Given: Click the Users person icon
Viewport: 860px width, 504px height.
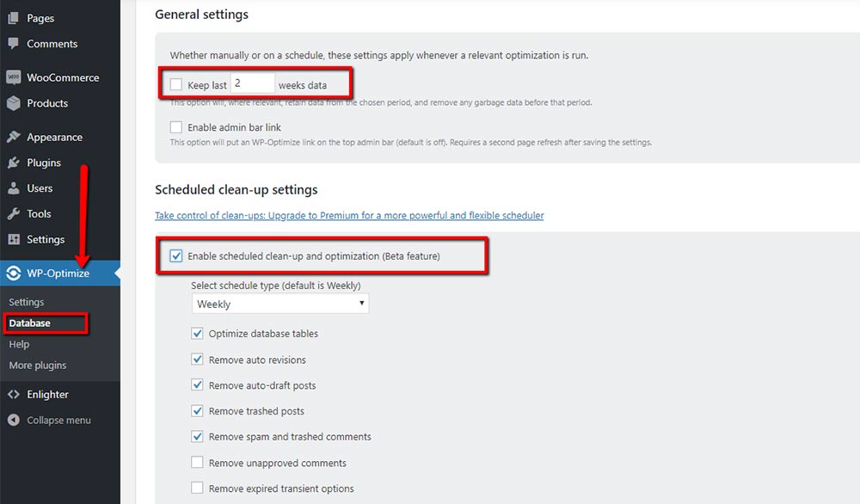Looking at the screenshot, I should pos(13,188).
